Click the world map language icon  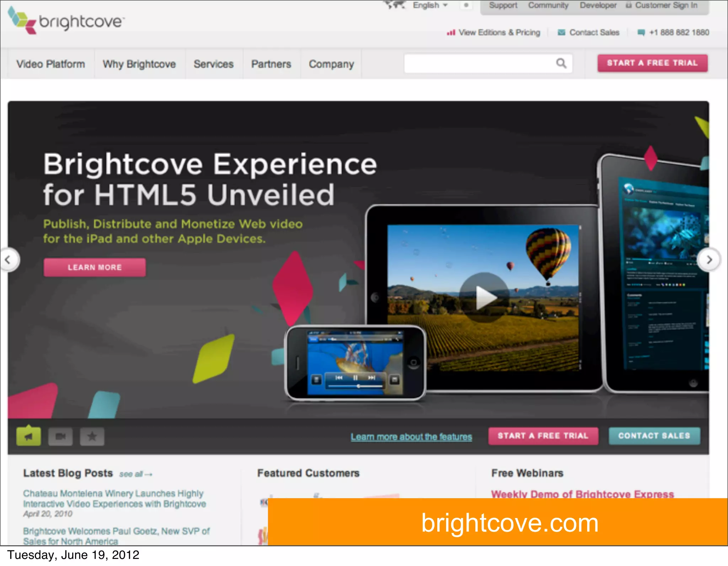(x=395, y=5)
